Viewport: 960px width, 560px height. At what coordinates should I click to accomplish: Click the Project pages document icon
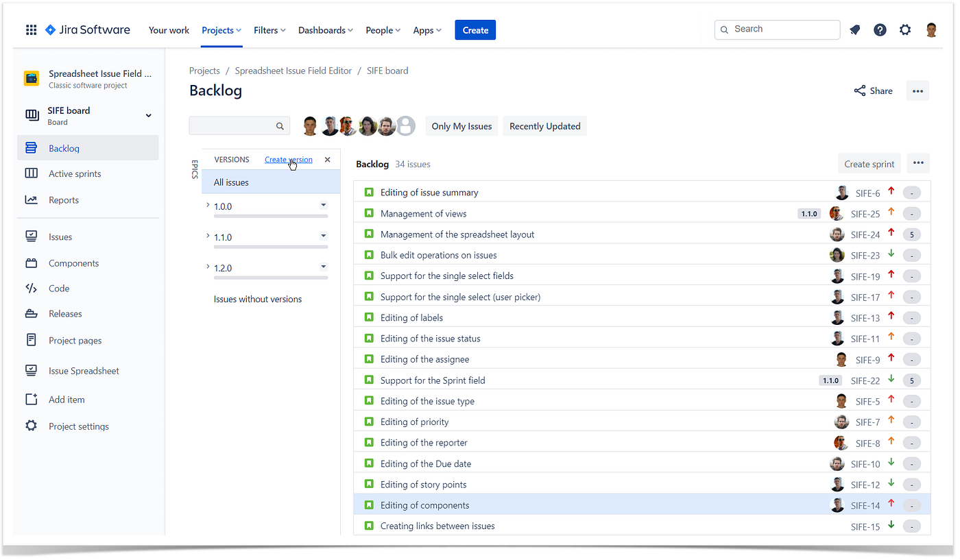(x=31, y=340)
